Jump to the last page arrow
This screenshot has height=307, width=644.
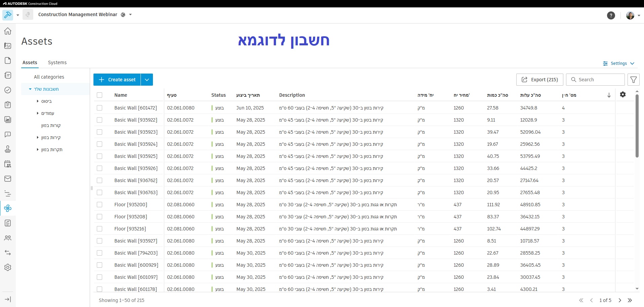pos(630,300)
